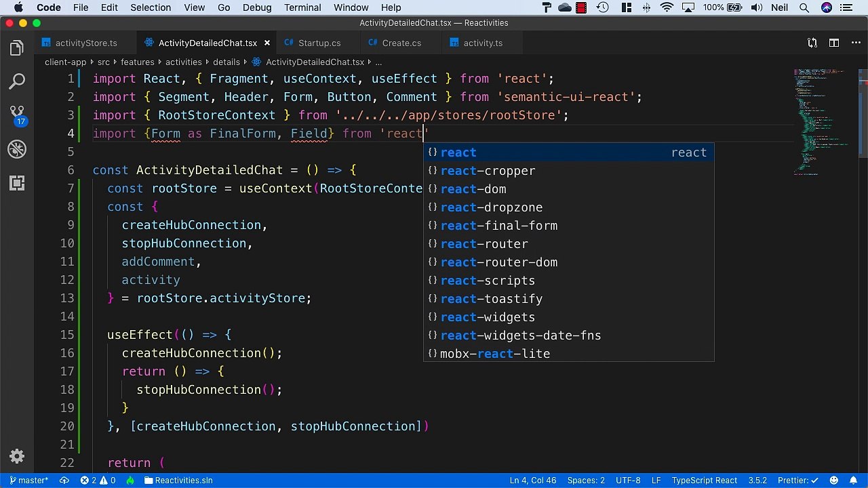
Task: Select react-cropper from the suggestions
Action: [568, 171]
